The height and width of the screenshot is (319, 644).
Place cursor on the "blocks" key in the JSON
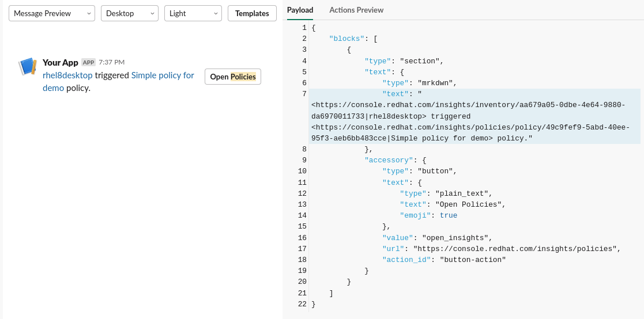coord(347,39)
